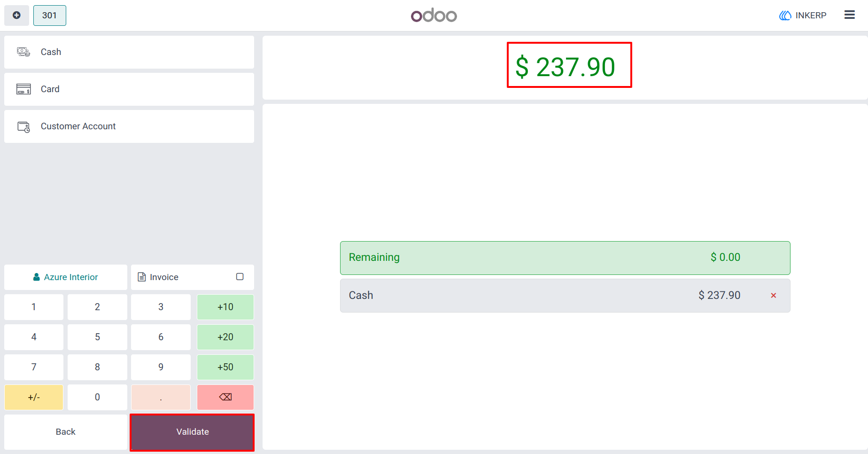Toggle the +/- sign key

(34, 397)
